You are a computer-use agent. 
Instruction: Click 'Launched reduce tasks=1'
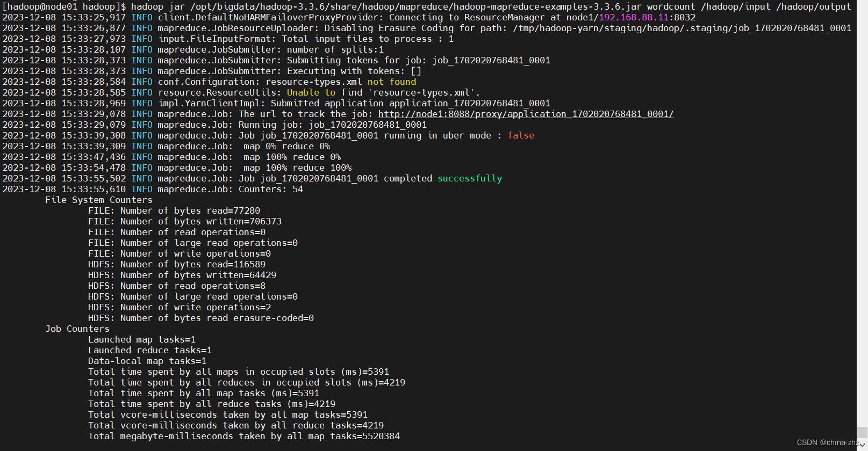coord(150,350)
